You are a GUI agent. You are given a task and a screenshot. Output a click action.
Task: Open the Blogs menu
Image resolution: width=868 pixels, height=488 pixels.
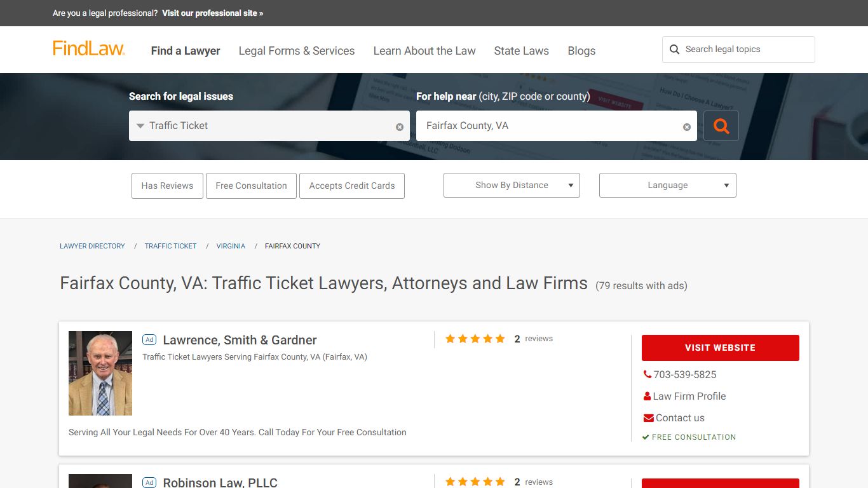(x=581, y=51)
